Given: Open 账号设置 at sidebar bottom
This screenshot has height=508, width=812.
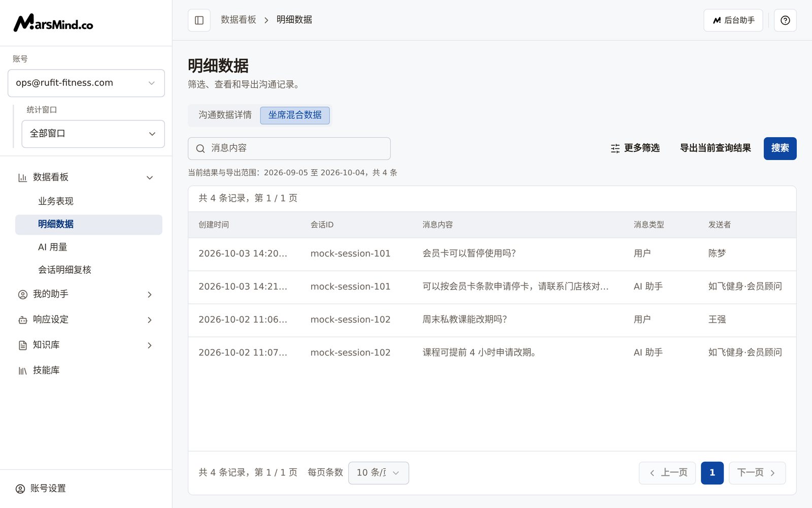Looking at the screenshot, I should (86, 489).
